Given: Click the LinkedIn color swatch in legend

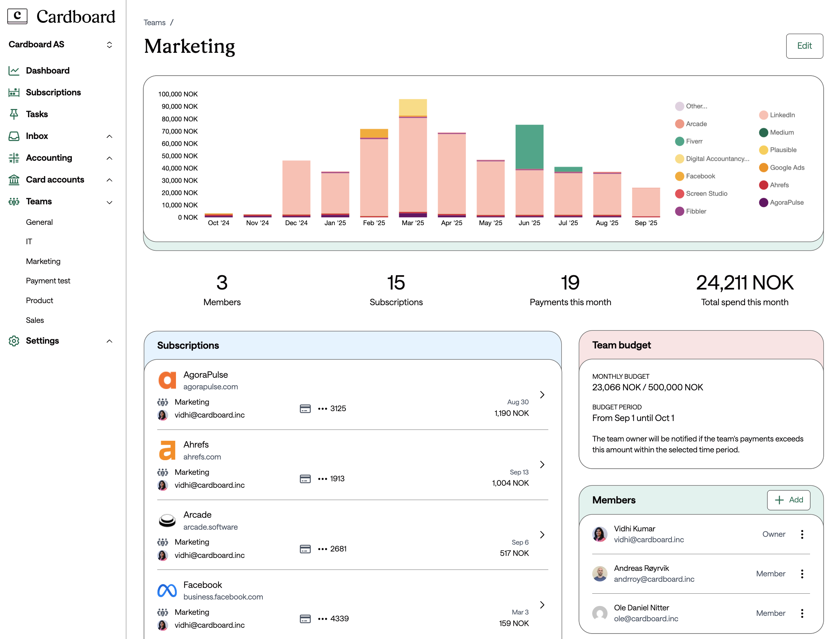Looking at the screenshot, I should pyautogui.click(x=763, y=115).
